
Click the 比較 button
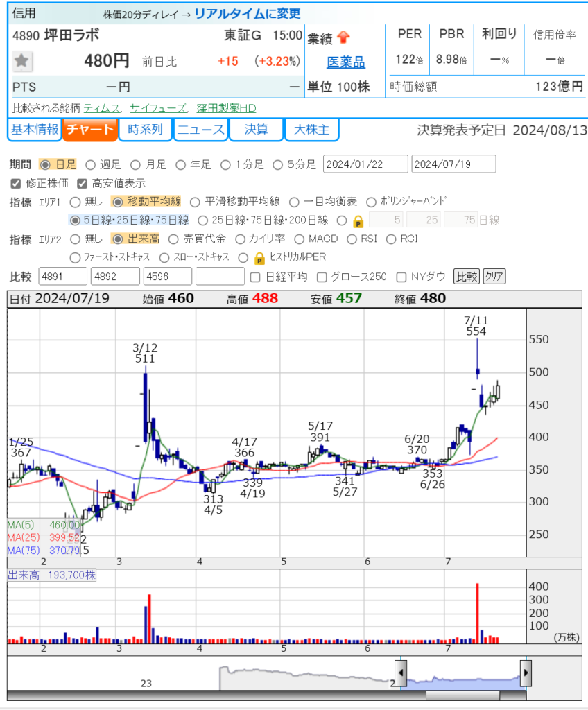466,277
